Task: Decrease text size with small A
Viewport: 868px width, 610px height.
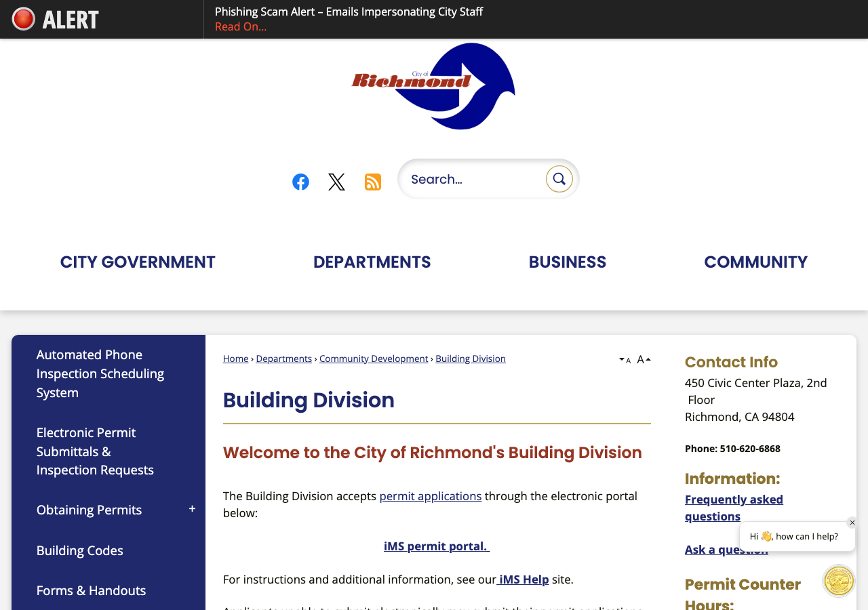Action: coord(625,360)
